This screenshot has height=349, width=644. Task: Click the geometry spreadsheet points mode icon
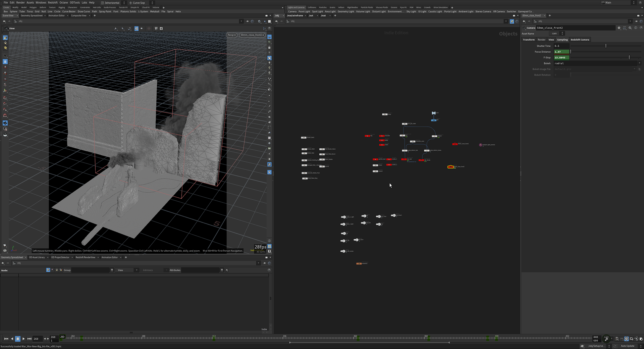tap(48, 270)
